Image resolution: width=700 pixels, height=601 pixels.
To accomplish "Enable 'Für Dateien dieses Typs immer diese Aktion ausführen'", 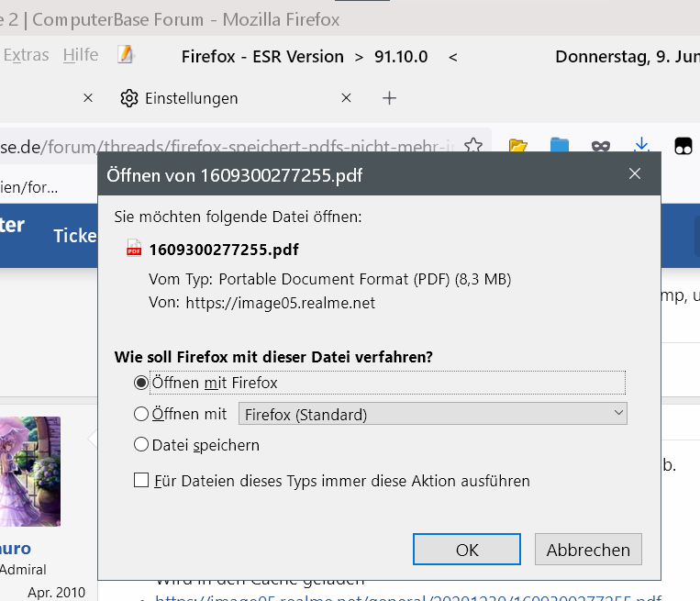I will (141, 481).
